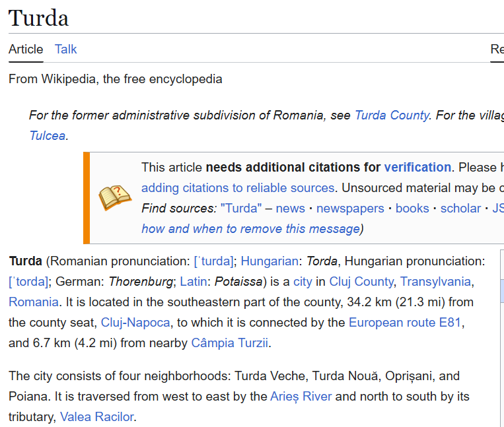Click the Turda page heading

coord(38,18)
